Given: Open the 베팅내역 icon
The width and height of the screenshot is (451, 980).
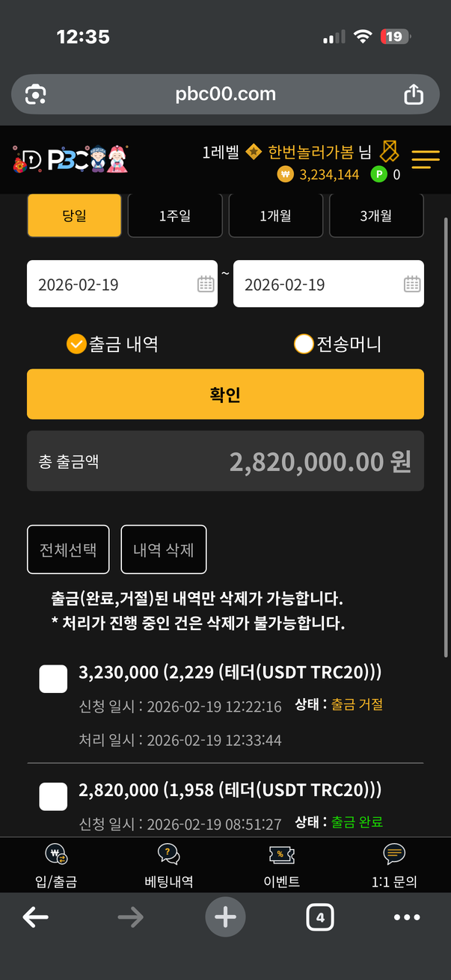Looking at the screenshot, I should point(168,855).
